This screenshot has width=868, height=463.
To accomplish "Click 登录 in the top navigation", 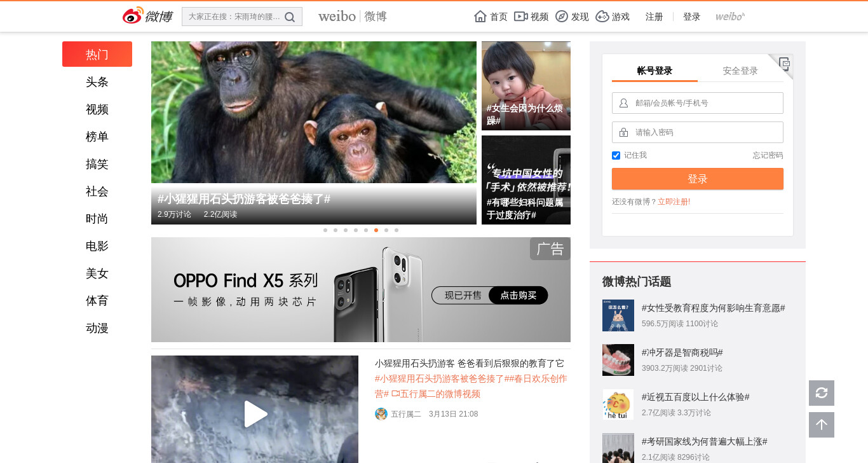I will point(691,17).
